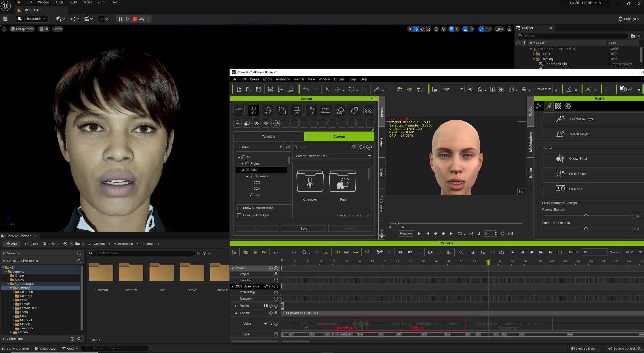Open the Animation content category icon

311,110
